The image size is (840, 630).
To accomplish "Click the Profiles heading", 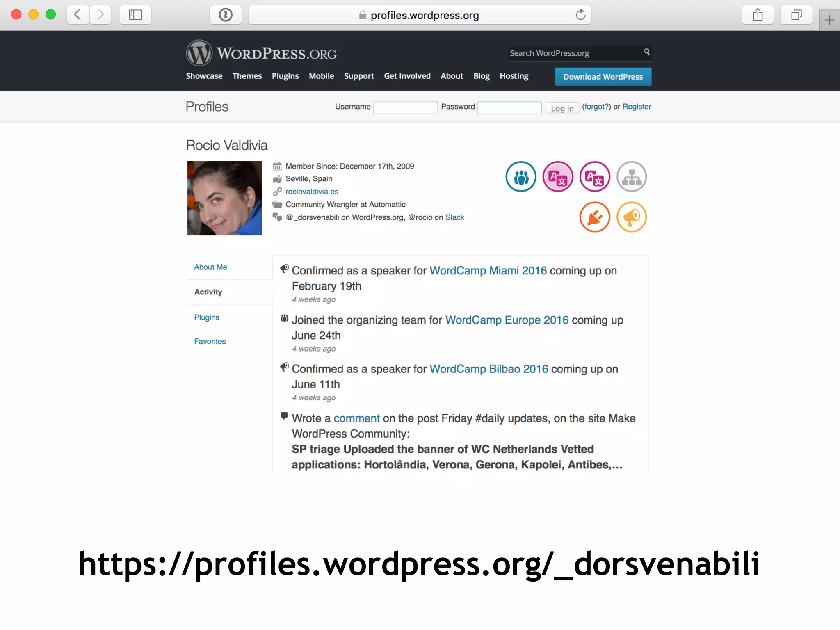I will [x=207, y=107].
